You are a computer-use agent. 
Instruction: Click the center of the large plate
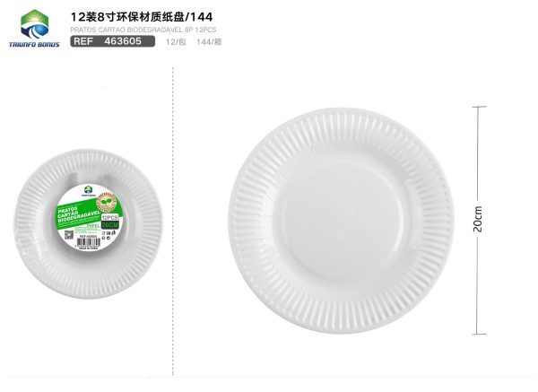(x=341, y=222)
